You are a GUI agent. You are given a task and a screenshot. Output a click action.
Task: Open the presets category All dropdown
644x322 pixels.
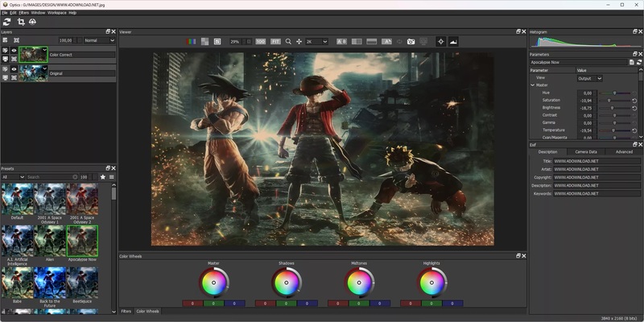[13, 177]
